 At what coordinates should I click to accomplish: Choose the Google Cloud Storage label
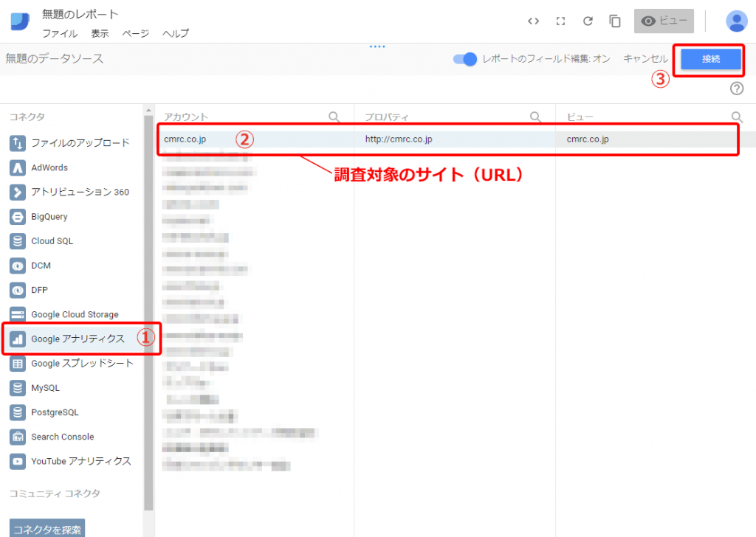pos(75,314)
